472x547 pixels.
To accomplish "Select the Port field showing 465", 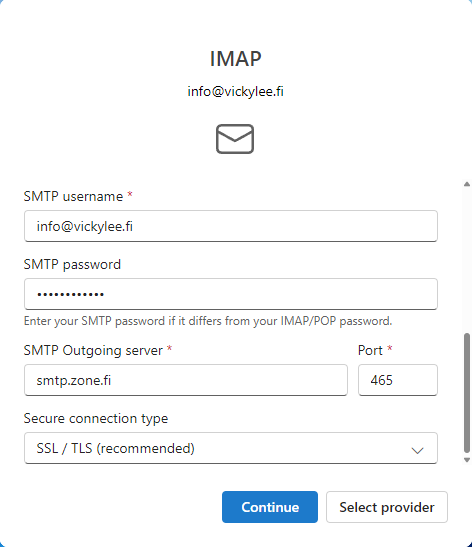I will pyautogui.click(x=398, y=380).
